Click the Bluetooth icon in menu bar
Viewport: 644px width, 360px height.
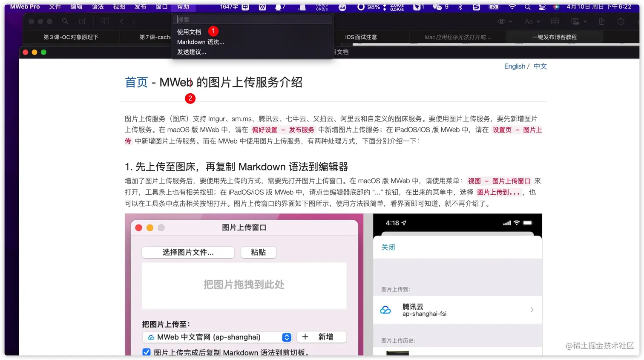click(460, 7)
